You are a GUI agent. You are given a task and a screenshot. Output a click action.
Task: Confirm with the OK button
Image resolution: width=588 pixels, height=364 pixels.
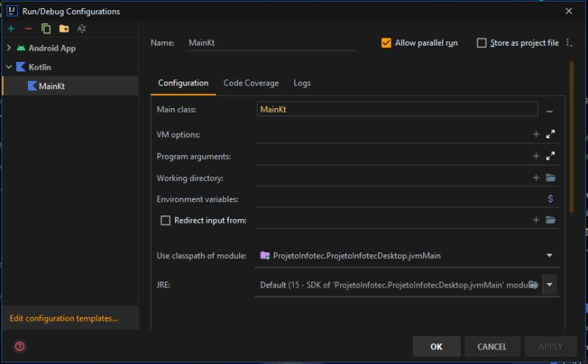436,346
